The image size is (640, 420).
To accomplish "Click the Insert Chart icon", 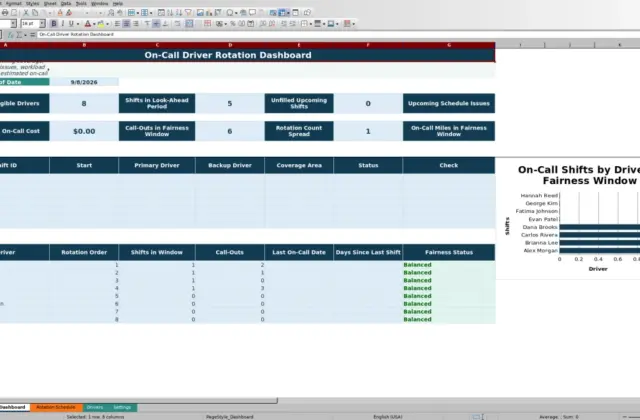I will pos(209,13).
